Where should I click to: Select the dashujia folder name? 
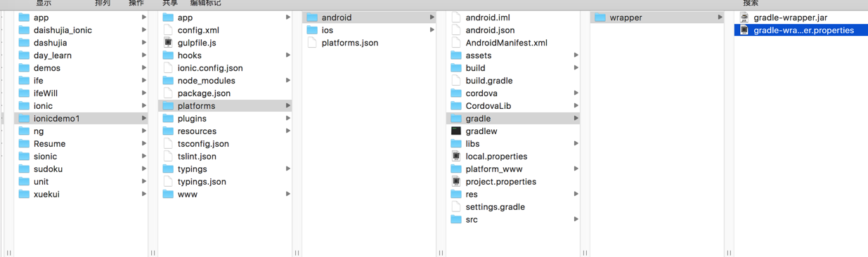51,43
